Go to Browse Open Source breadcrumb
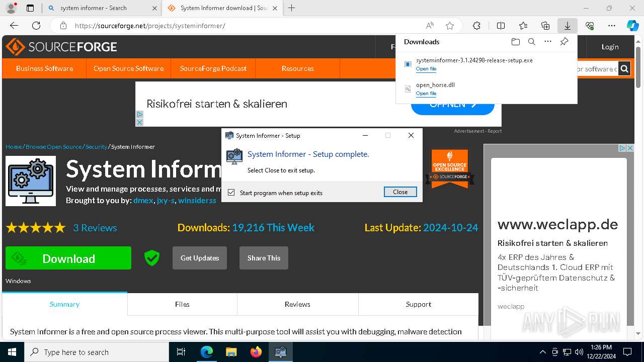This screenshot has width=644, height=362. (53, 147)
